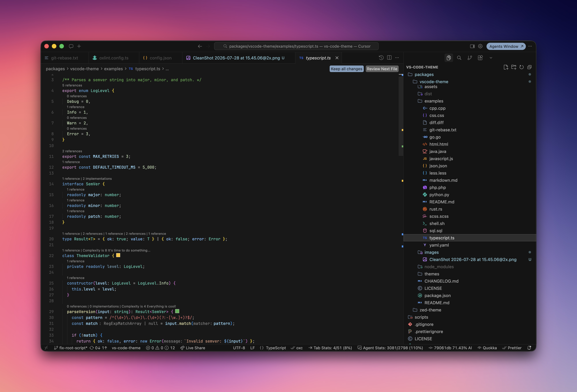Open the Source Control view icon
The width and height of the screenshot is (577, 392).
[469, 58]
